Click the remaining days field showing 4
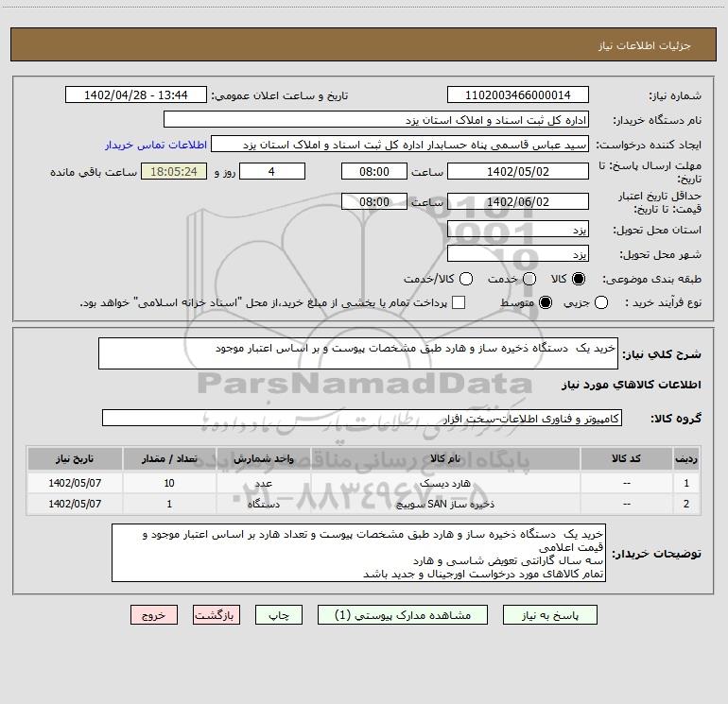This screenshot has height=704, width=728. coord(272,171)
